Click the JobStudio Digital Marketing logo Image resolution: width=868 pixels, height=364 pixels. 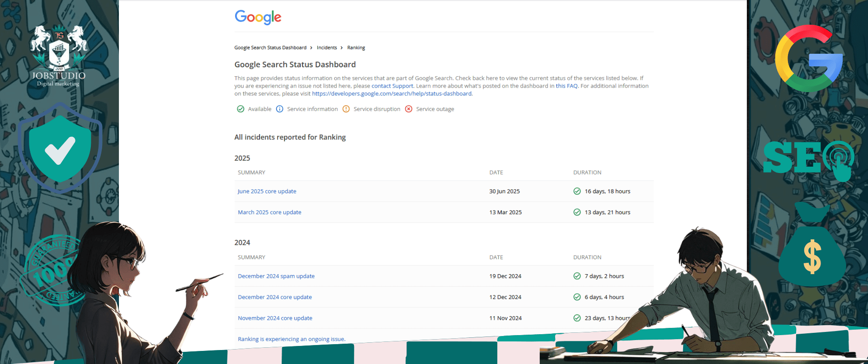[59, 56]
